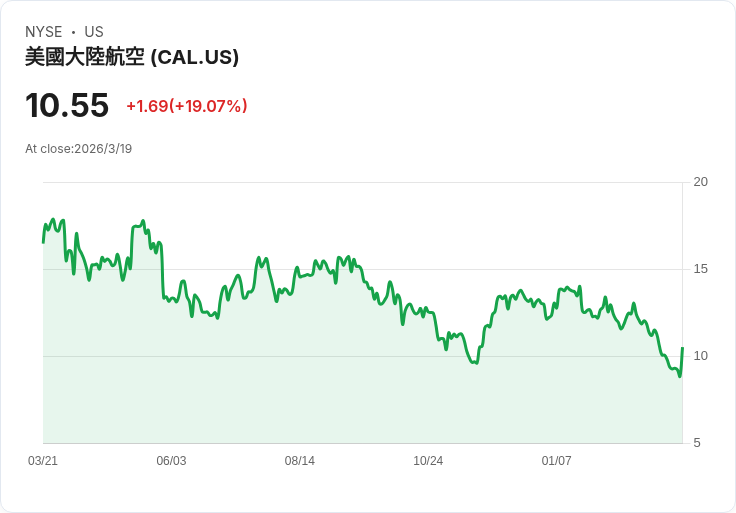The image size is (736, 513).
Task: Select the 10/24 date on the x-axis
Action: pos(428,461)
